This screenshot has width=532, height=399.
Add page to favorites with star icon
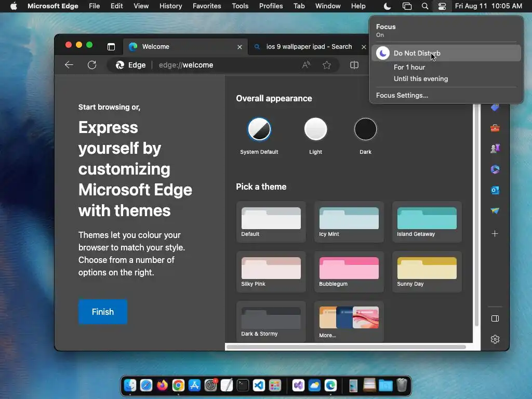[327, 65]
